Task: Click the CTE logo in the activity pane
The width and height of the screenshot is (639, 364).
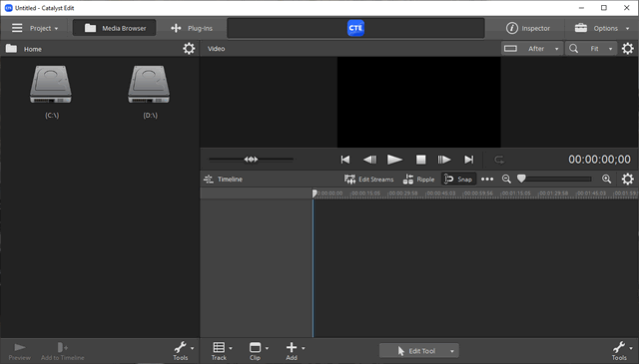Action: 355,28
